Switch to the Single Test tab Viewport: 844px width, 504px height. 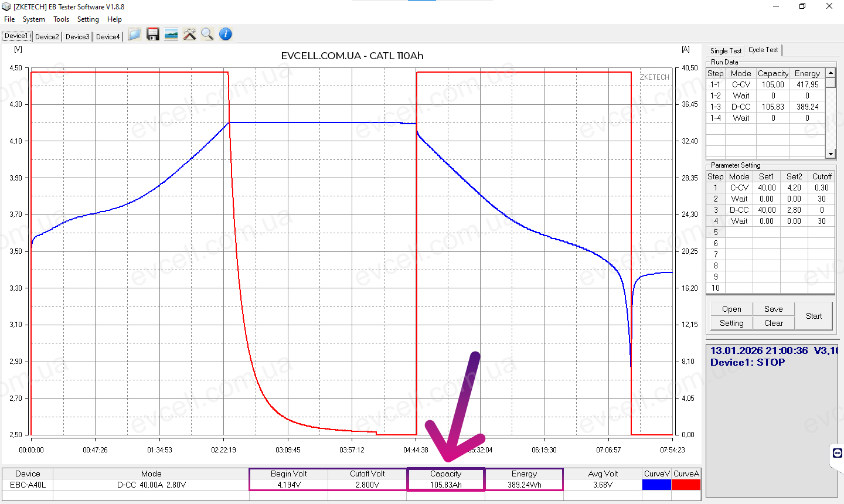pos(726,51)
